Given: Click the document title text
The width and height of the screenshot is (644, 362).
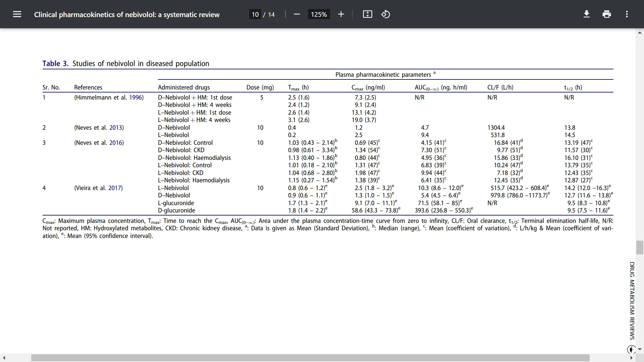Looking at the screenshot, I should tap(127, 14).
